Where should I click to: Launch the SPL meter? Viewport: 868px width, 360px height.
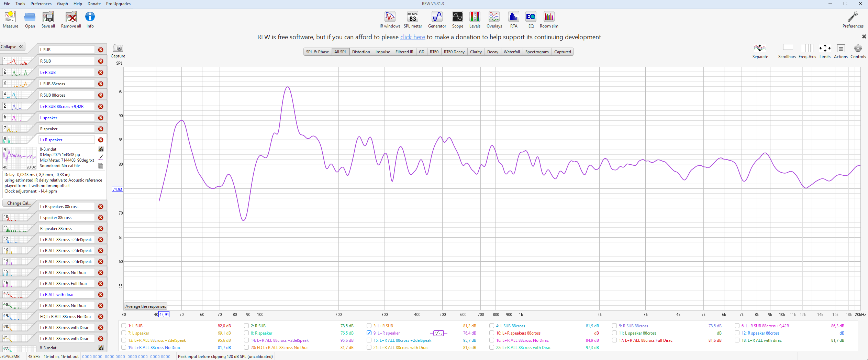tap(412, 19)
